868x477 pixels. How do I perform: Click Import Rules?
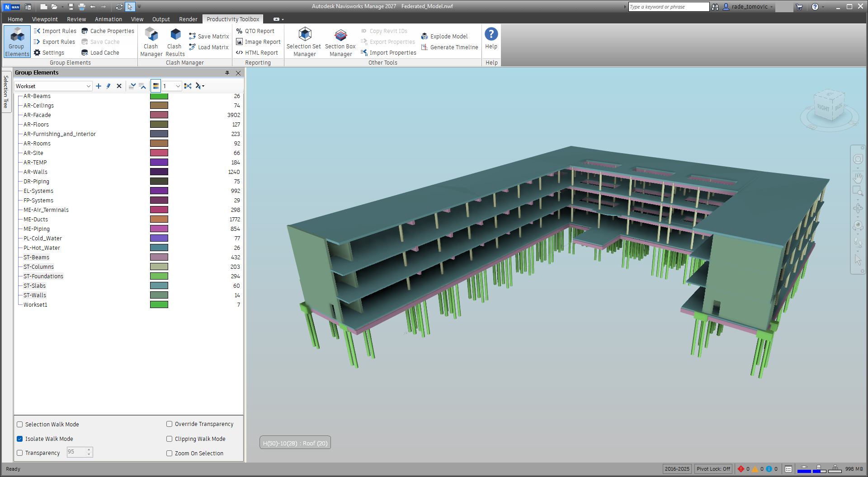click(x=55, y=31)
